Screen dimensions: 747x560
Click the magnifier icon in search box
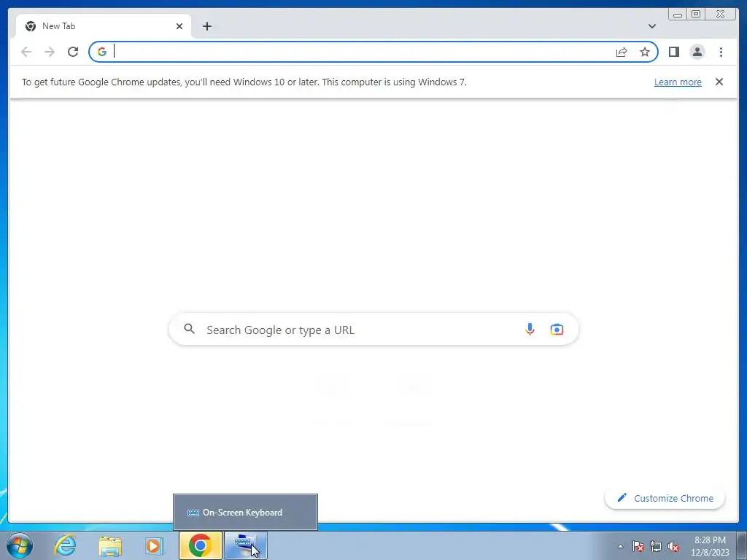tap(189, 329)
